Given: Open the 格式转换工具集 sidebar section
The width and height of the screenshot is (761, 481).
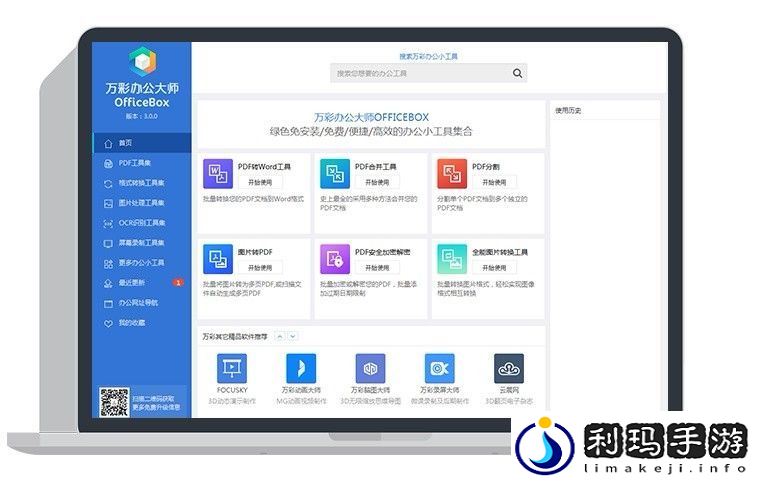Looking at the screenshot, I should (x=142, y=183).
